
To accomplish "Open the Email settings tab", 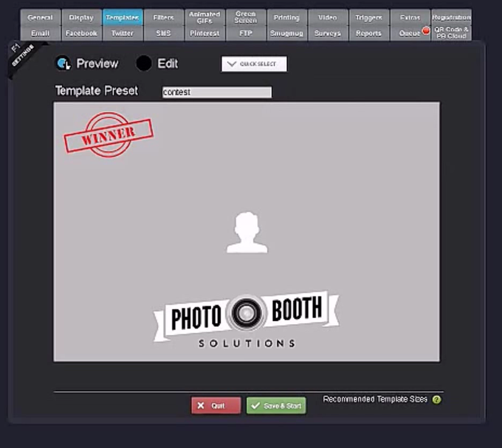I will pos(41,33).
